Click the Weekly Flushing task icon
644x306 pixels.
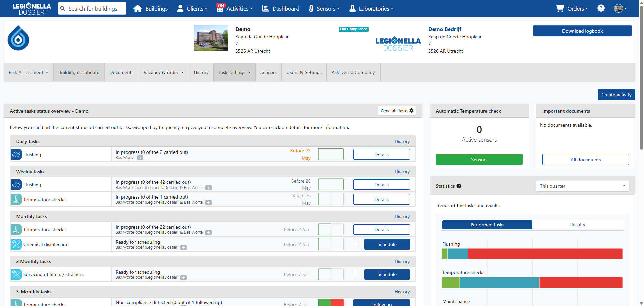(16, 185)
